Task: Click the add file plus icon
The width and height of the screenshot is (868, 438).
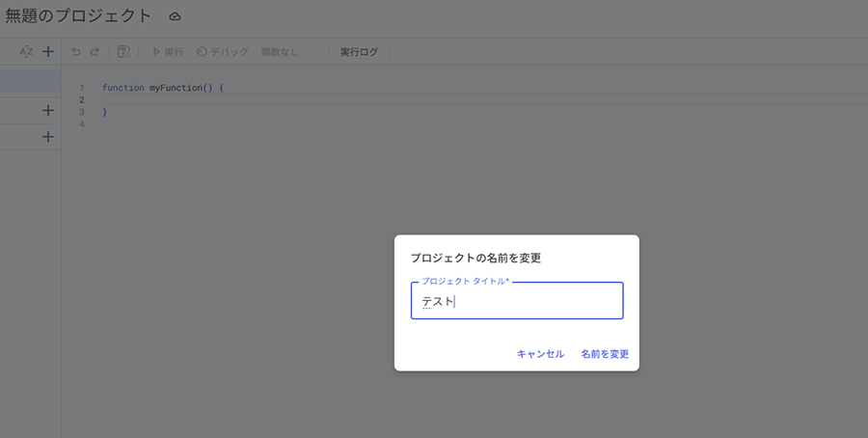Action: tap(48, 52)
